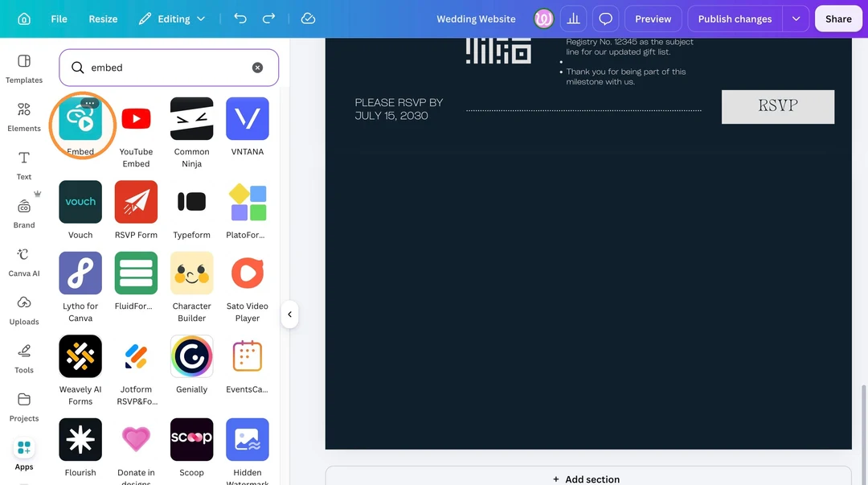Open the Apps sidebar tab

(24, 455)
